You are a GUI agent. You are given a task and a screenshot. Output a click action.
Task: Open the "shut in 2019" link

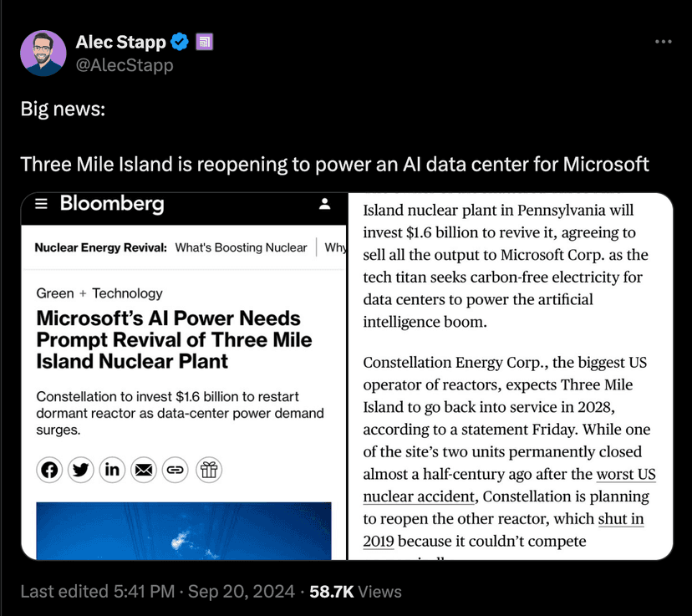503,530
